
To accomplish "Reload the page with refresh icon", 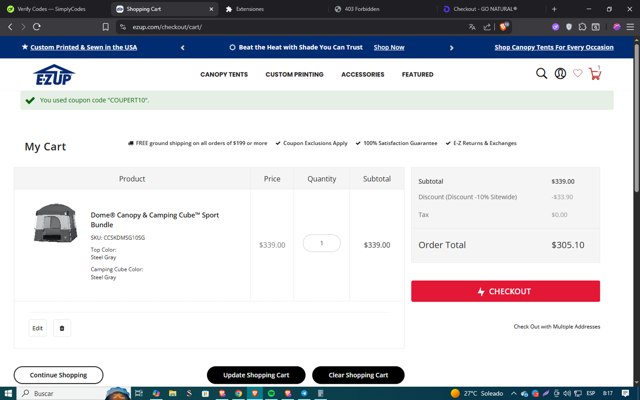I will [x=37, y=27].
